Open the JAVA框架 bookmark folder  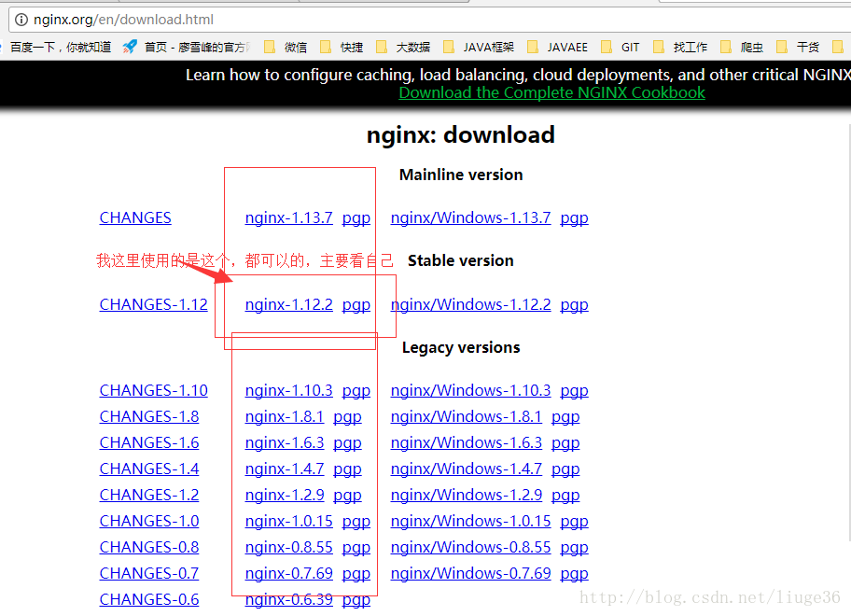pos(479,48)
